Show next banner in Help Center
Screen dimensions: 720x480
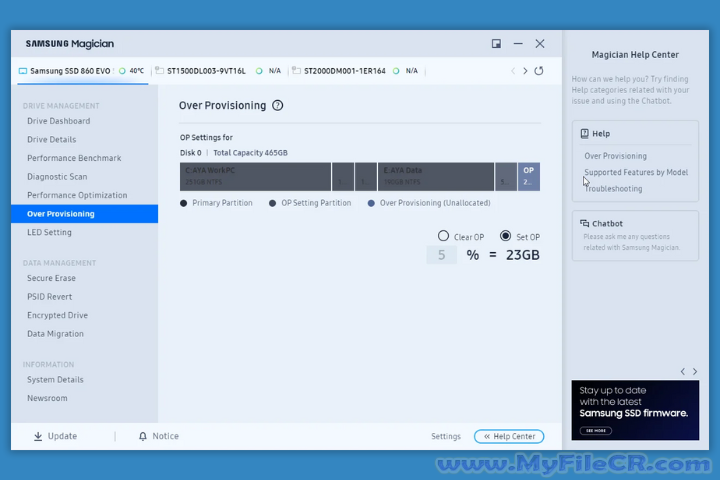tap(695, 372)
